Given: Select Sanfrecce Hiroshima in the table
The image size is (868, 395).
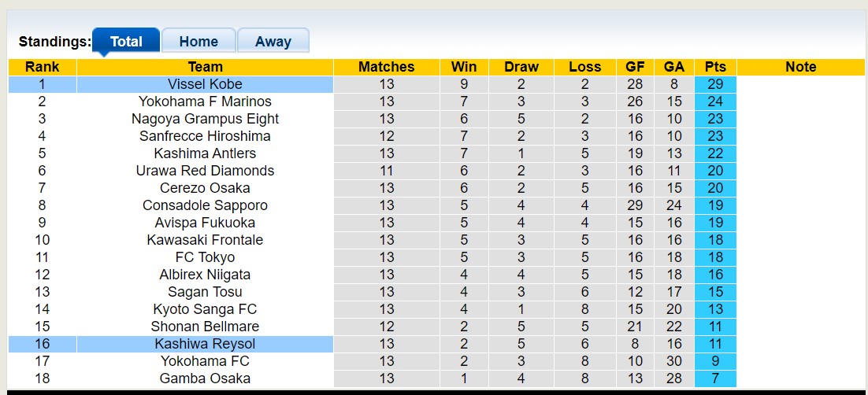Looking at the screenshot, I should 205,136.
